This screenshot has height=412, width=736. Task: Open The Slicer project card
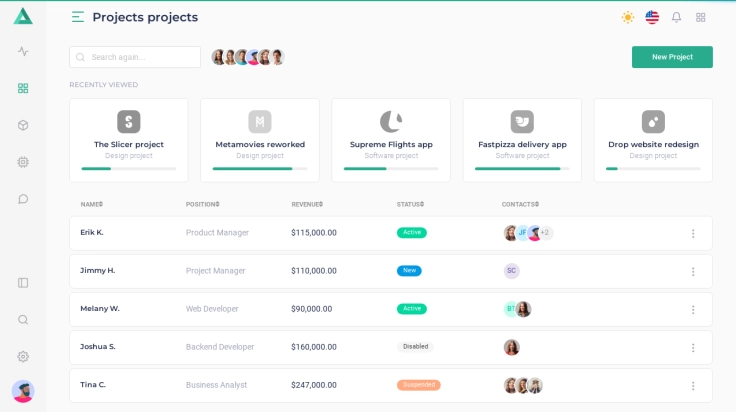coord(129,140)
